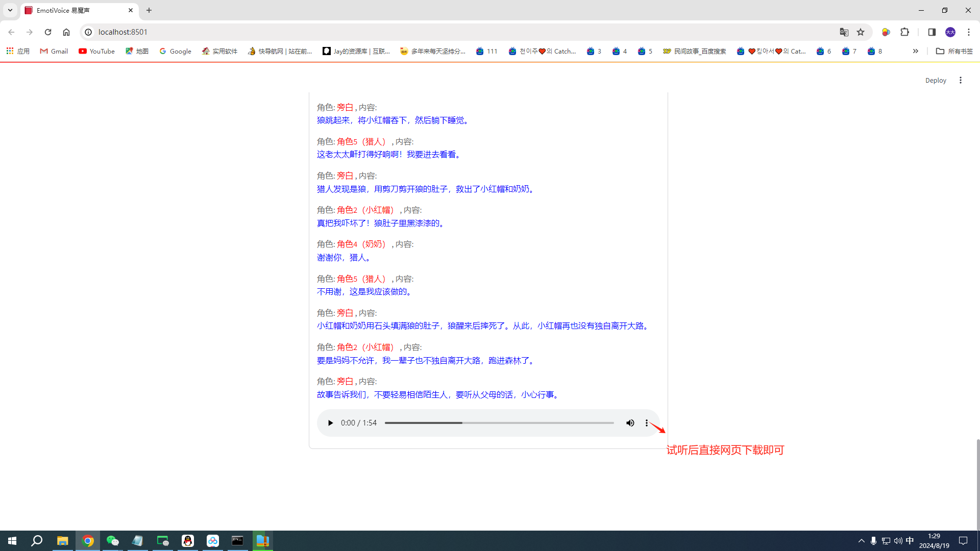This screenshot has width=980, height=551.
Task: Open WeChat from the taskbar
Action: pyautogui.click(x=112, y=541)
